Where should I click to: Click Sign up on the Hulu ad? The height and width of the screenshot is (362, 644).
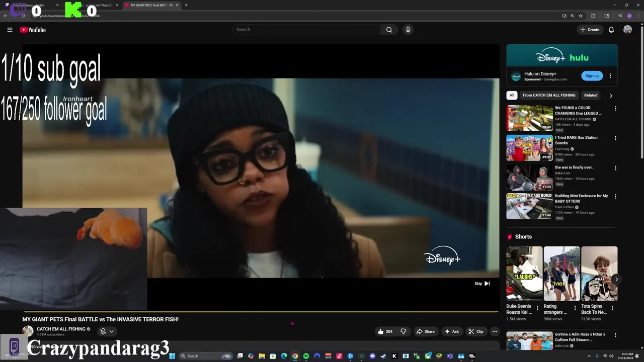592,76
